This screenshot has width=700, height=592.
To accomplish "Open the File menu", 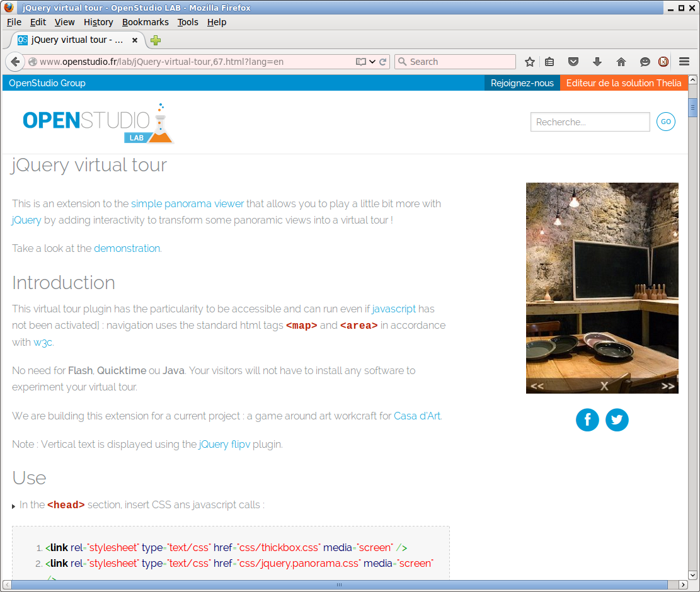I will pos(14,22).
